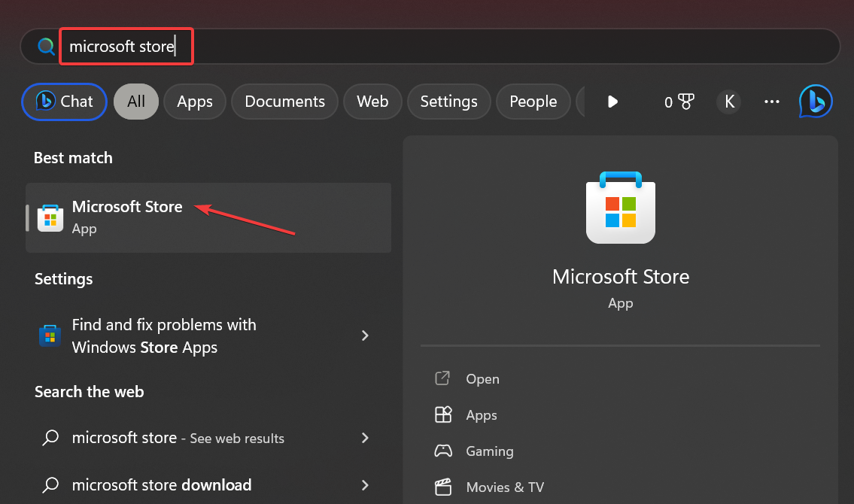Click Open in the Microsoft Store preview pane
Screen dimensions: 854x504
click(482, 379)
